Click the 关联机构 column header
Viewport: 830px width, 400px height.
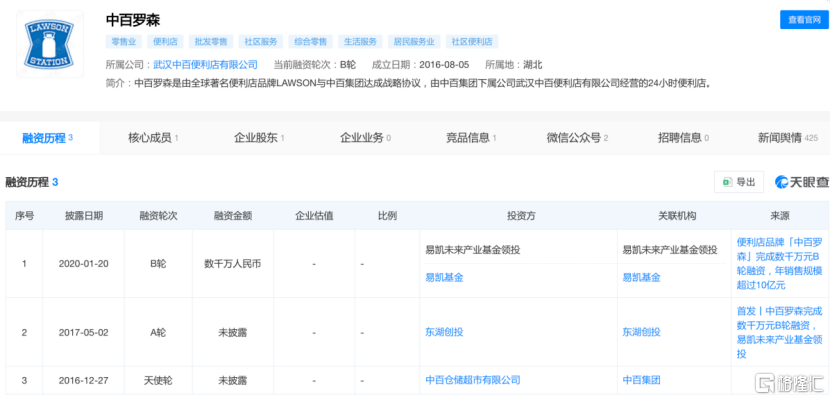(x=677, y=215)
